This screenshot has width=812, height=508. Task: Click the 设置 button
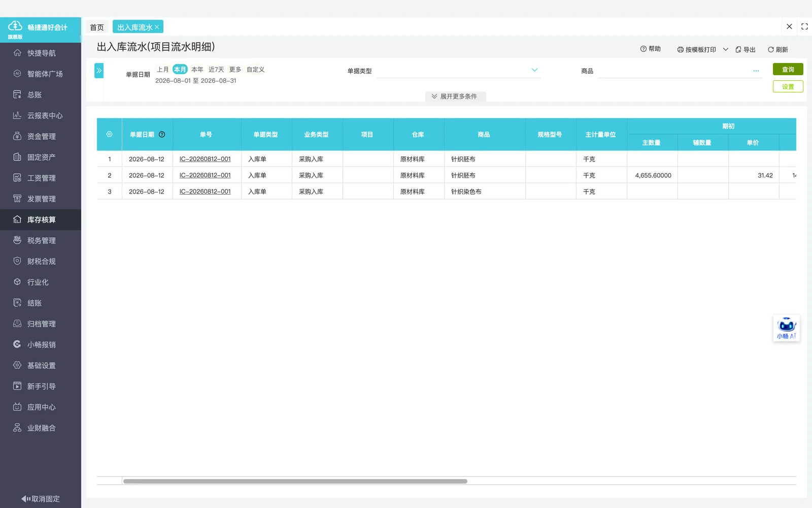(788, 86)
